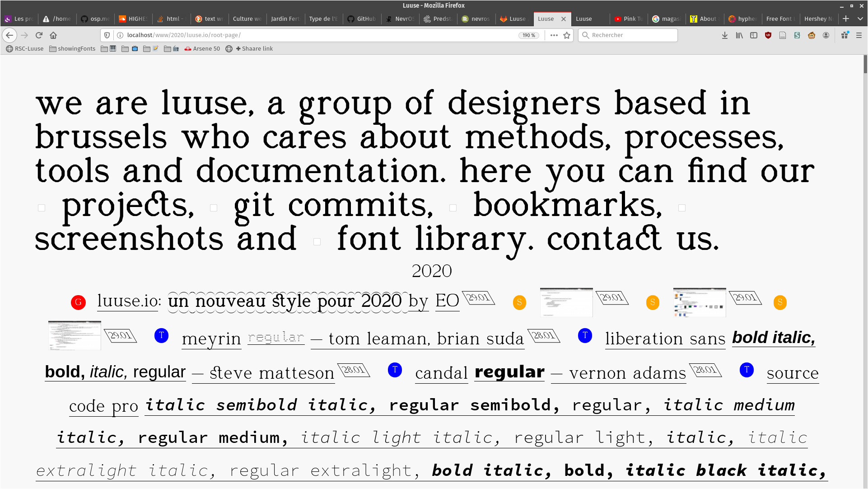Open the Firefox hamburger menu
Viewport: 868px width, 489px height.
coord(859,35)
